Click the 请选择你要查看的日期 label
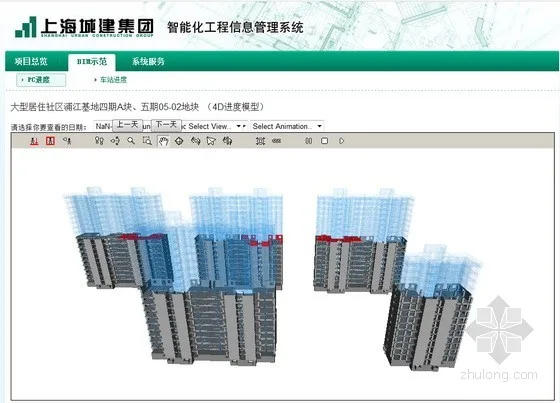The image size is (560, 403). pyautogui.click(x=48, y=127)
